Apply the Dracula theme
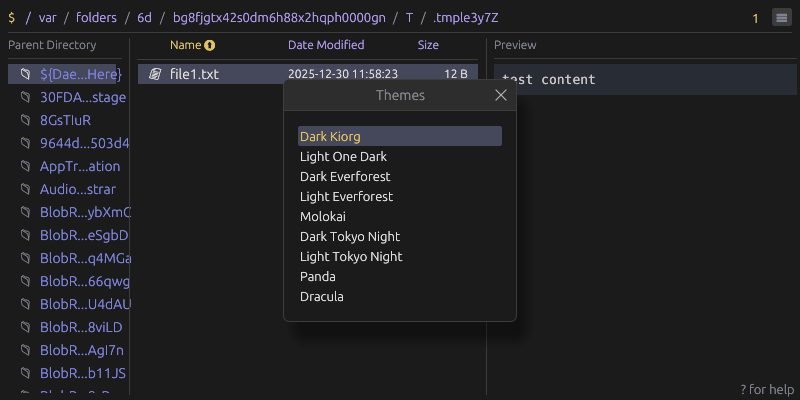 (x=399, y=296)
